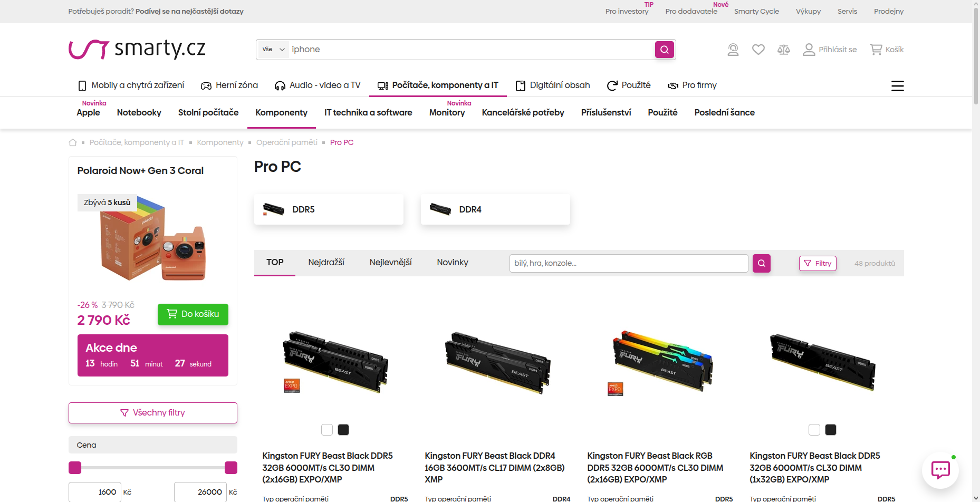This screenshot has height=502, width=980.
Task: Switch to the Nejdražší sorting tab
Action: pos(326,263)
